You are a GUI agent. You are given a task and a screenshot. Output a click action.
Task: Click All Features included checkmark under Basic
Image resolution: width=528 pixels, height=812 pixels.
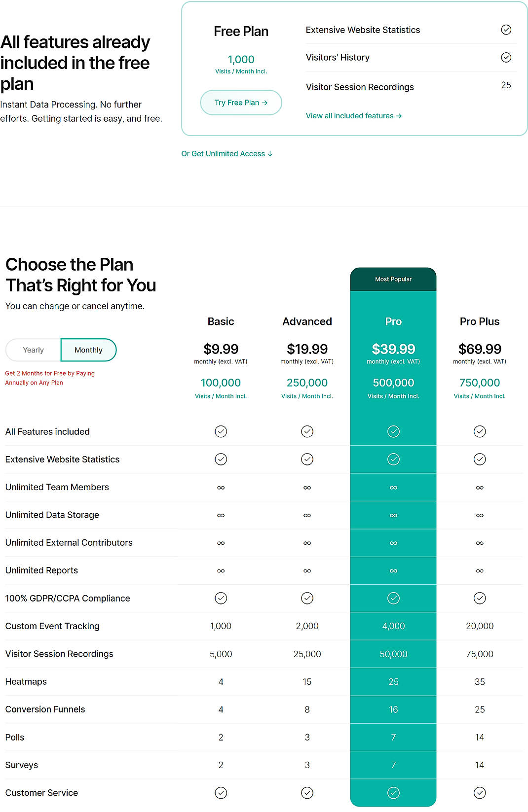[221, 431]
